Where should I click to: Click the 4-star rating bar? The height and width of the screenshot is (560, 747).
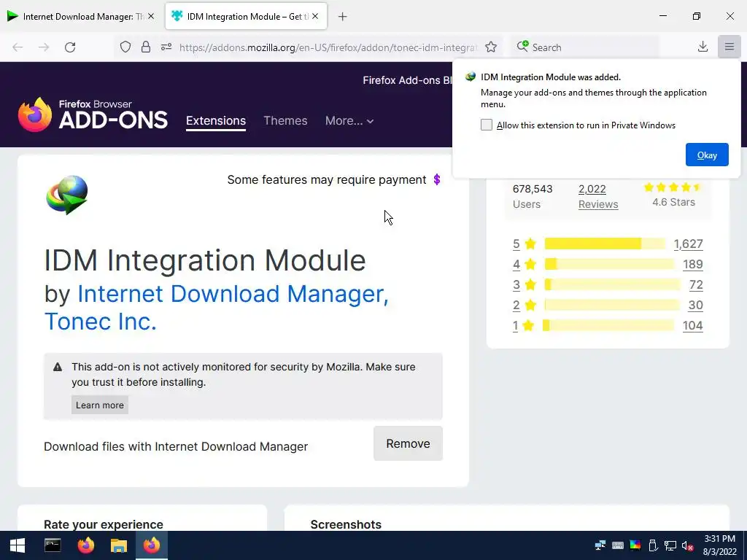tap(610, 264)
